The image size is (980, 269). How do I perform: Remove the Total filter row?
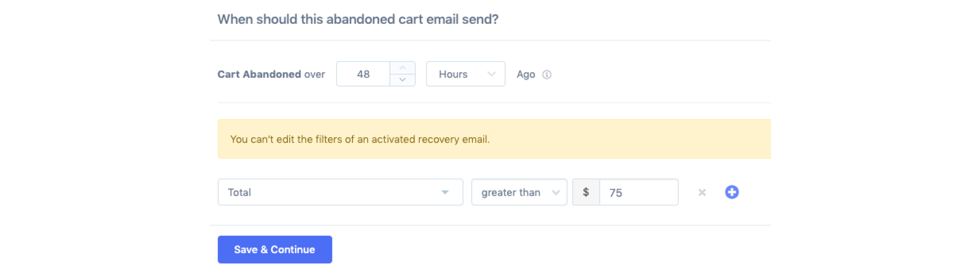tap(702, 192)
